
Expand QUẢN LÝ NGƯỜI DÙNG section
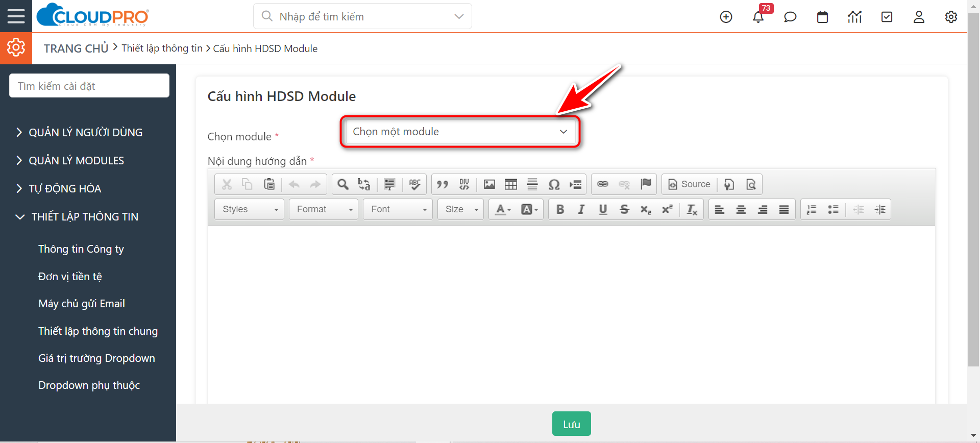point(79,133)
